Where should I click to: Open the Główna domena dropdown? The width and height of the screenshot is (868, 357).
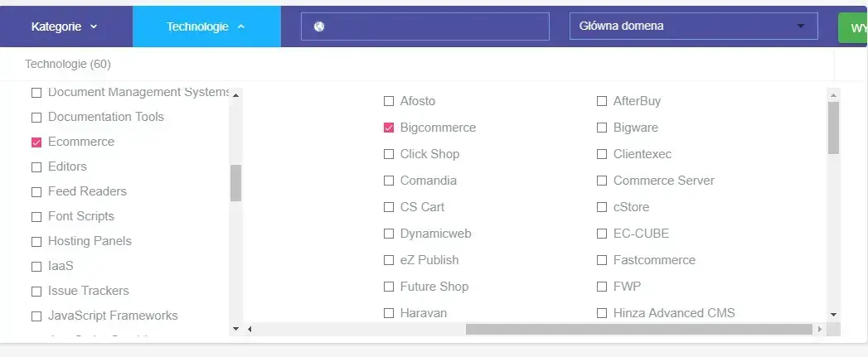point(693,27)
